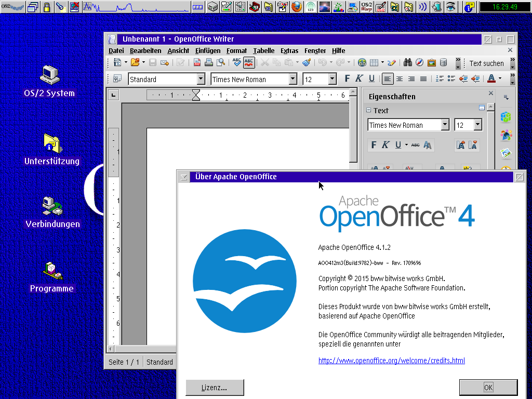Collapse the Text section in sidebar
This screenshot has height=399, width=532.
pos(369,110)
